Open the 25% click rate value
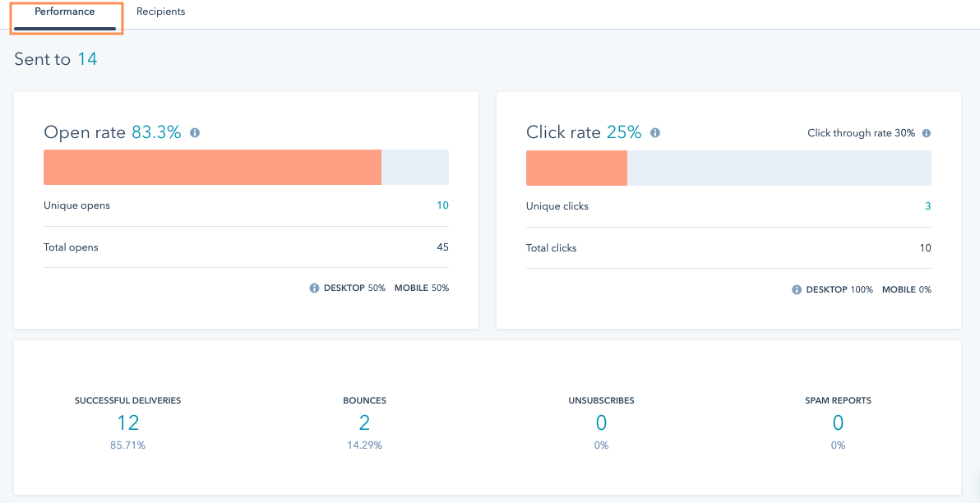 click(624, 132)
